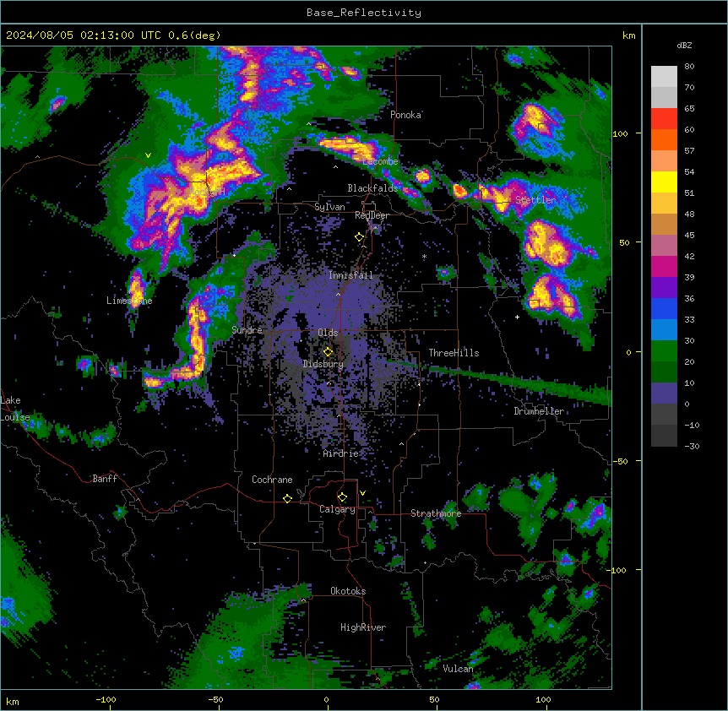Click the yellow diamond marker south of RedDeer
Image resolution: width=728 pixels, height=711 pixels.
pyautogui.click(x=360, y=237)
